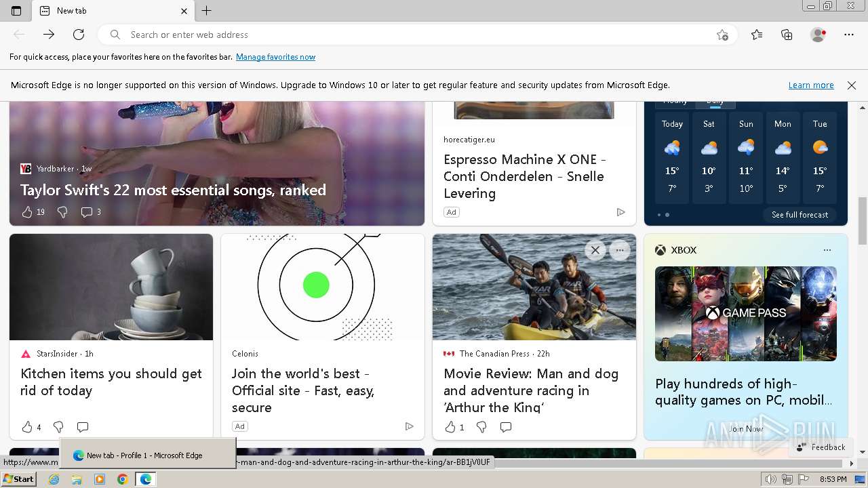Open the Favorites list icon
This screenshot has width=868, height=488.
[757, 35]
